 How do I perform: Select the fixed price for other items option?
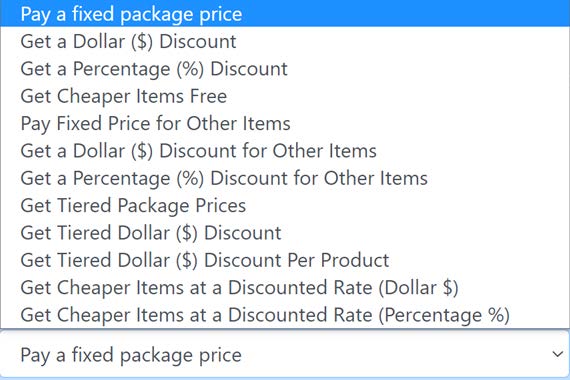click(x=285, y=123)
